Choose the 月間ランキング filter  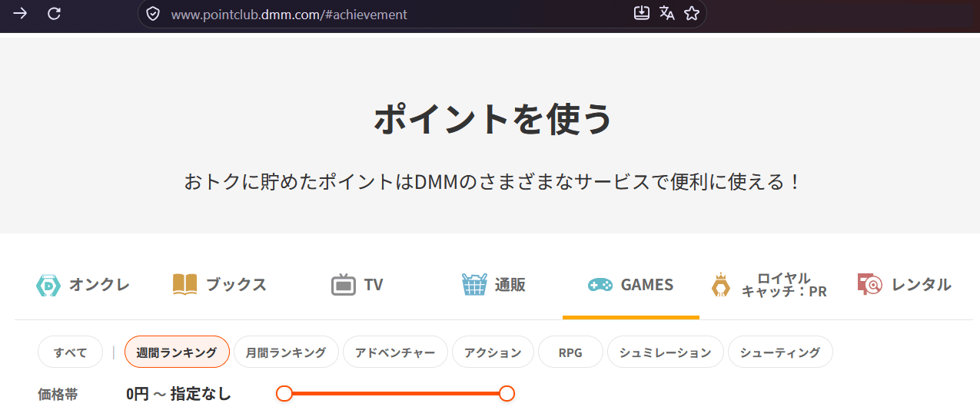click(286, 352)
